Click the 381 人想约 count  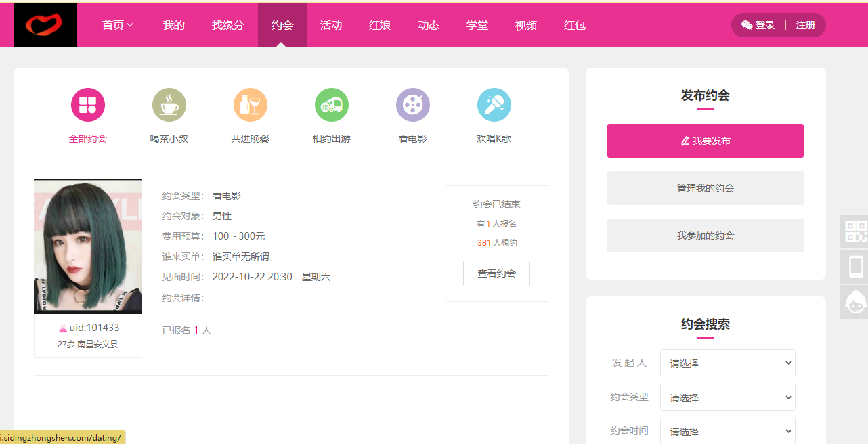[x=497, y=242]
